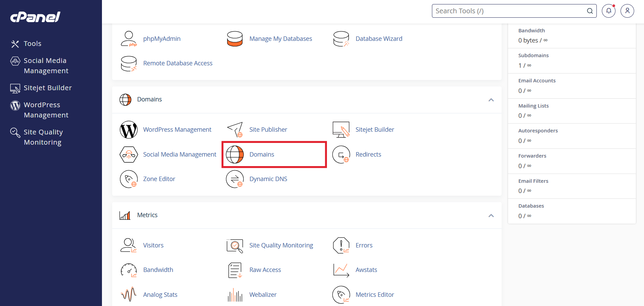Click the phpMyAdmin icon
The width and height of the screenshot is (644, 306).
pos(129,39)
